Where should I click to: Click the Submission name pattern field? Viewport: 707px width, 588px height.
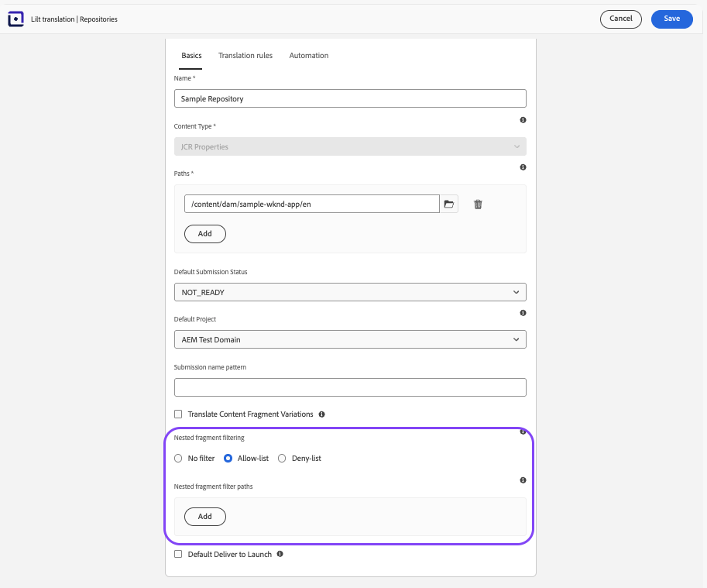pyautogui.click(x=350, y=387)
